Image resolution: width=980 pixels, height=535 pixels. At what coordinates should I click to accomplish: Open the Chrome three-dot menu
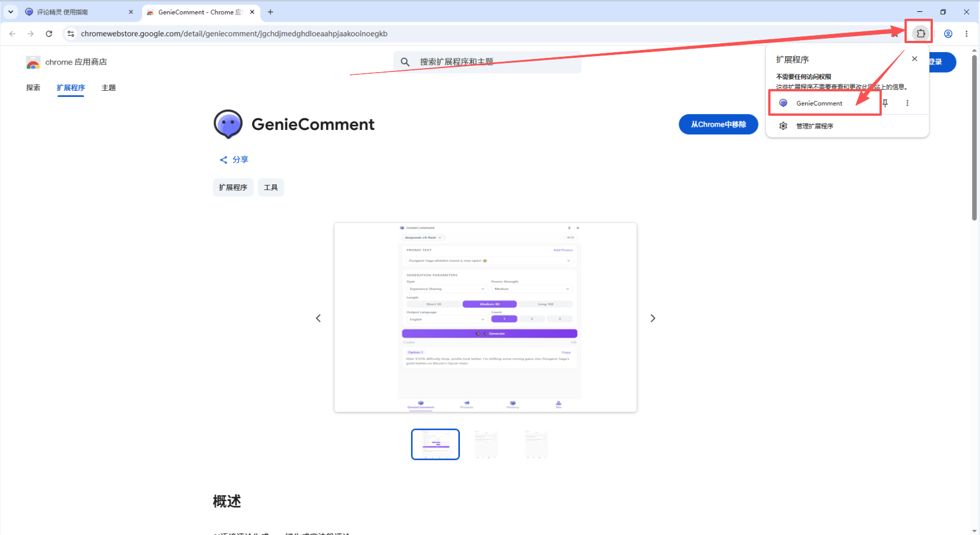(x=966, y=34)
